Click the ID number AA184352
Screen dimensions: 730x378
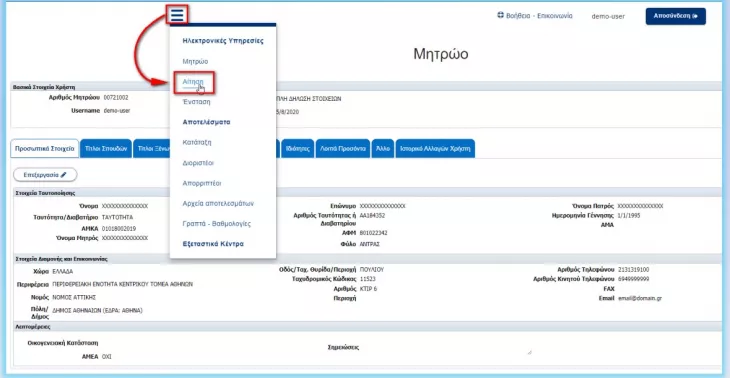click(x=372, y=216)
